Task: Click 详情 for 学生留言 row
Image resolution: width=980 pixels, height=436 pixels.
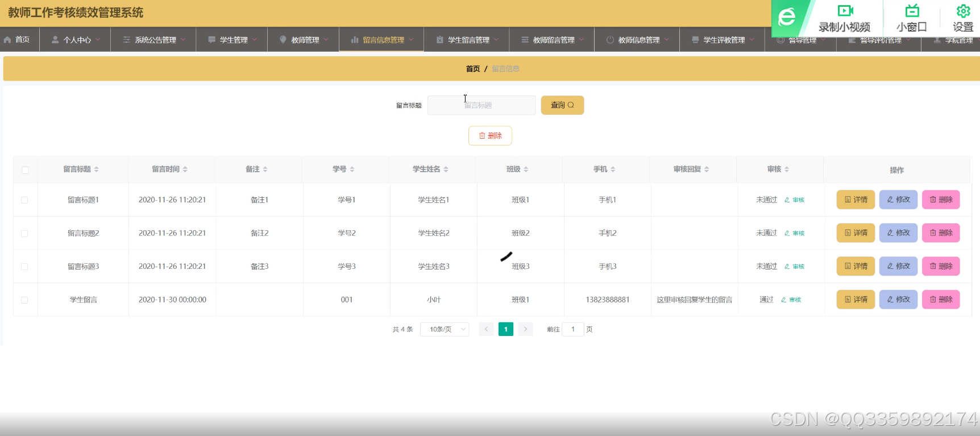Action: [x=856, y=300]
